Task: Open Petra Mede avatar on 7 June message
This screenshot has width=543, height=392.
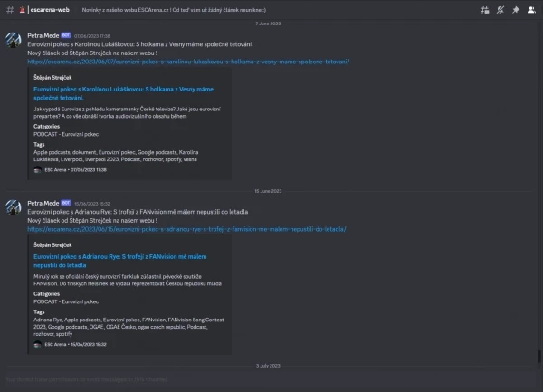Action: [x=14, y=40]
